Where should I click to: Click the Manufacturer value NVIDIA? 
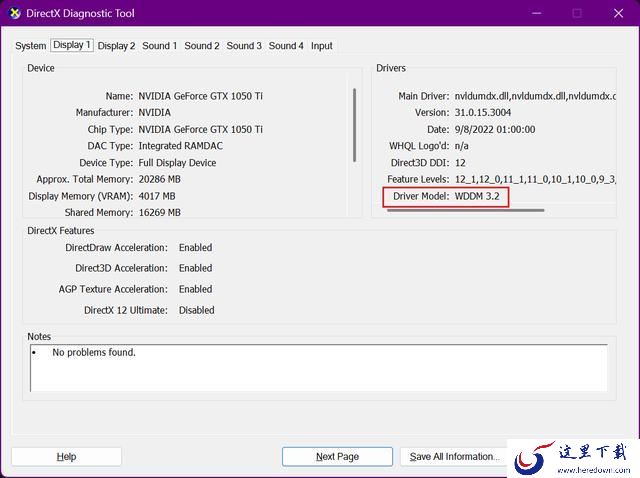point(155,113)
